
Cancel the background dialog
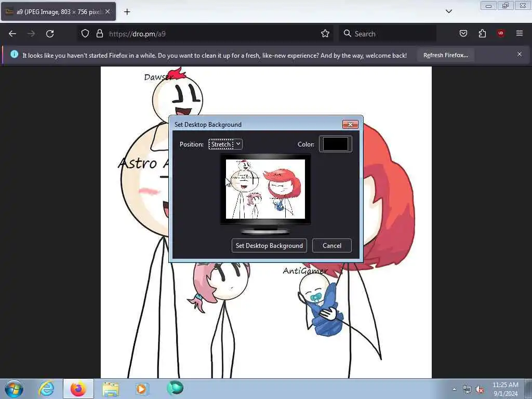(332, 246)
